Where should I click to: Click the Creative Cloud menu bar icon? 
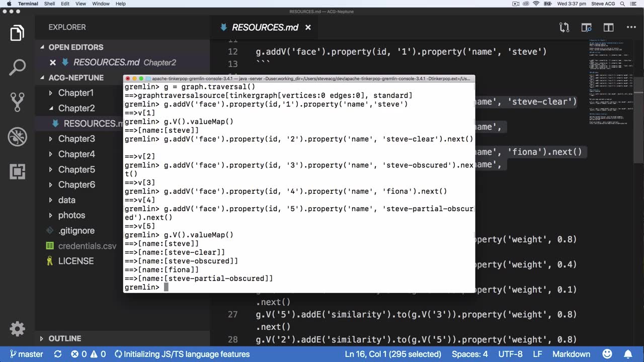pos(526,4)
